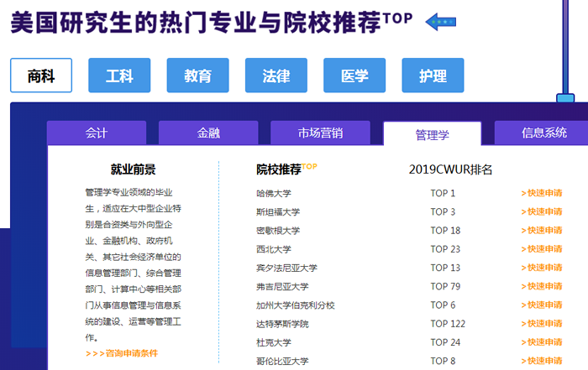Viewport: 588px width, 370px height.
Task: Click the TOP 18 ranking value
Action: pyautogui.click(x=445, y=231)
